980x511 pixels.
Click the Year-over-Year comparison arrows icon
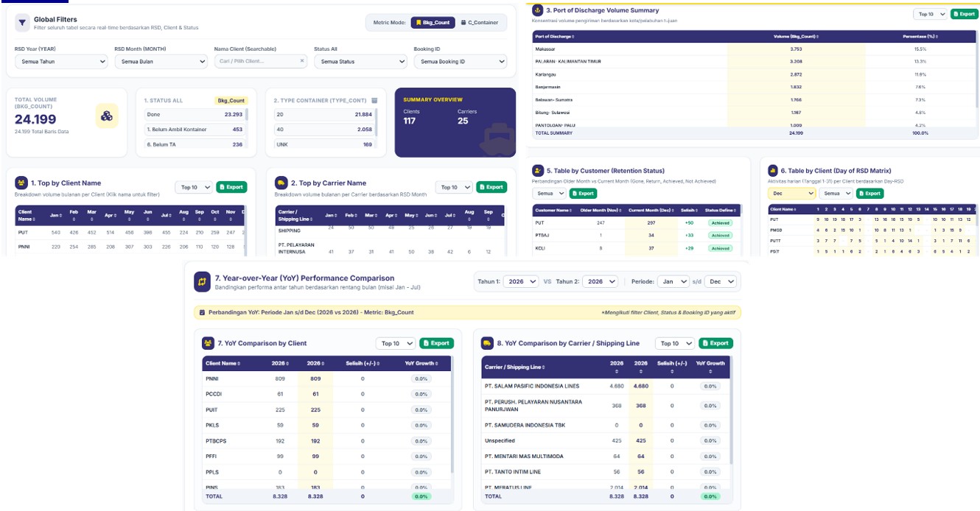click(x=203, y=281)
